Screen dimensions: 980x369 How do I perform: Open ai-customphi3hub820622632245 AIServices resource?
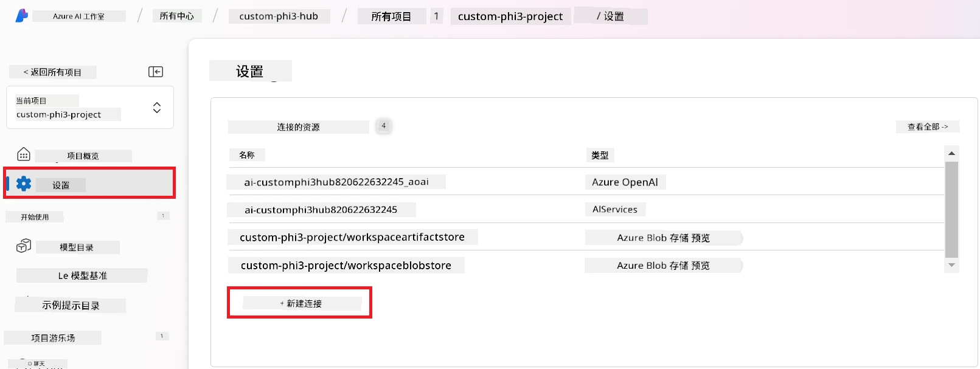pos(321,210)
